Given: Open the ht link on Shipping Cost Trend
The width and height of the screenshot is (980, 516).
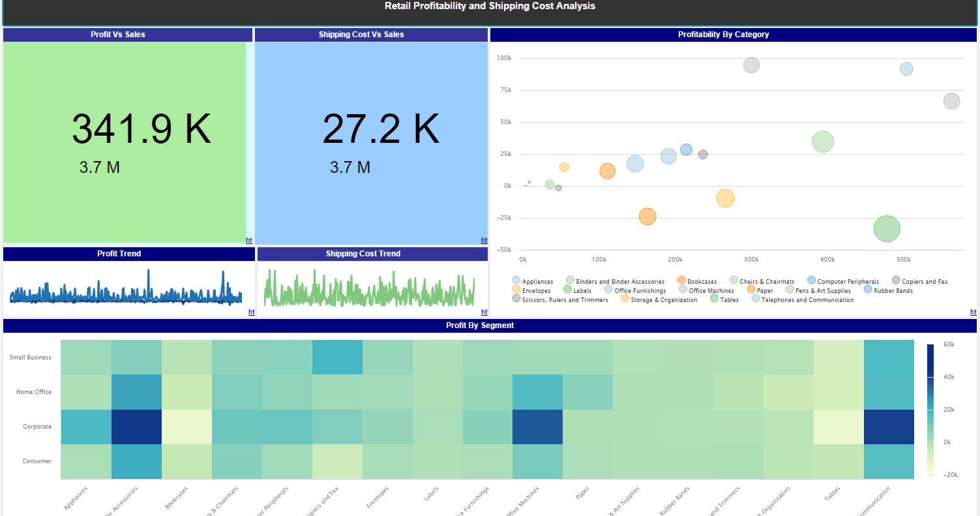Looking at the screenshot, I should point(484,312).
